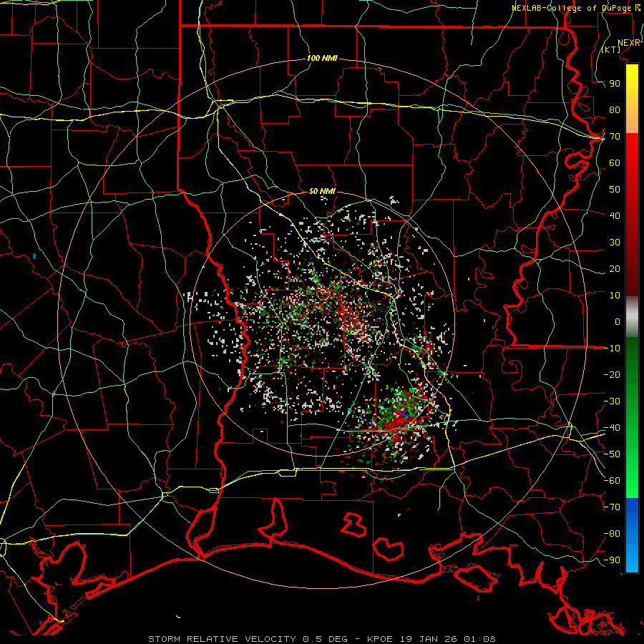Image resolution: width=644 pixels, height=644 pixels.
Task: Click the gray zero-velocity segment of the color bar
Action: coord(632,317)
